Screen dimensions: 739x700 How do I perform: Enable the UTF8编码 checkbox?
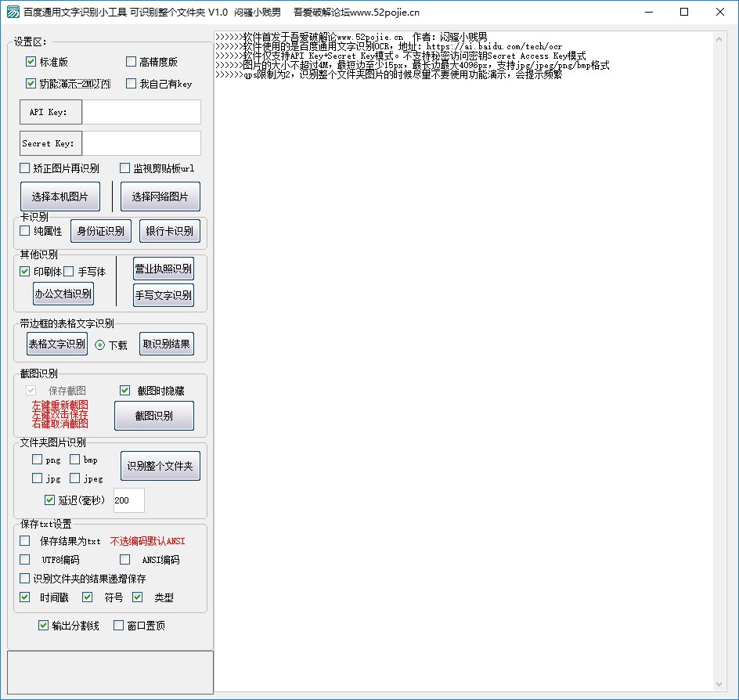[x=24, y=560]
